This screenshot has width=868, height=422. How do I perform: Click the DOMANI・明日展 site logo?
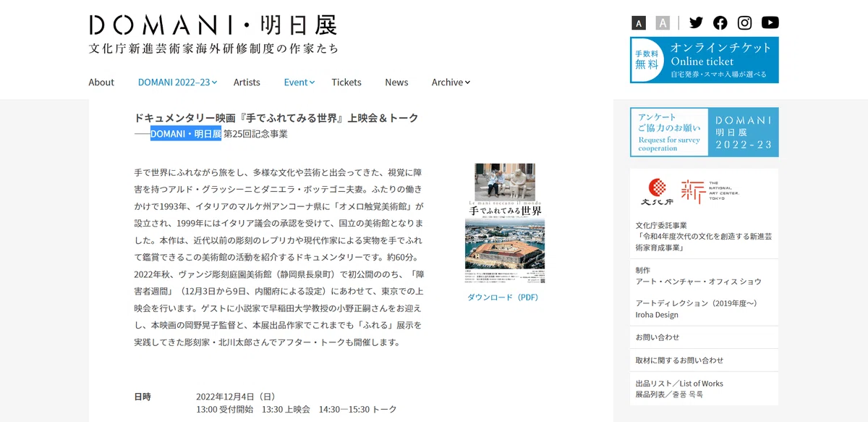coord(213,25)
